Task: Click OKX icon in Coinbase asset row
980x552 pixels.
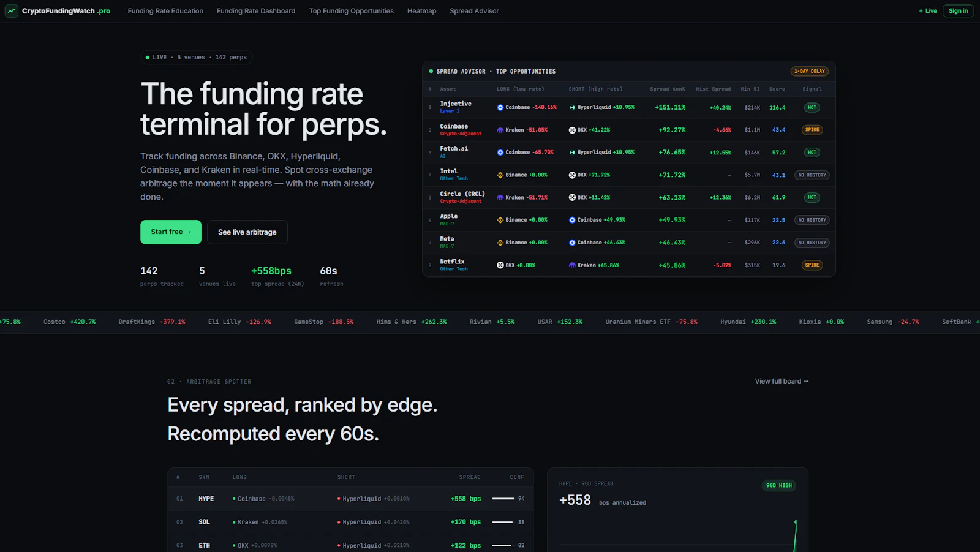Action: [572, 130]
